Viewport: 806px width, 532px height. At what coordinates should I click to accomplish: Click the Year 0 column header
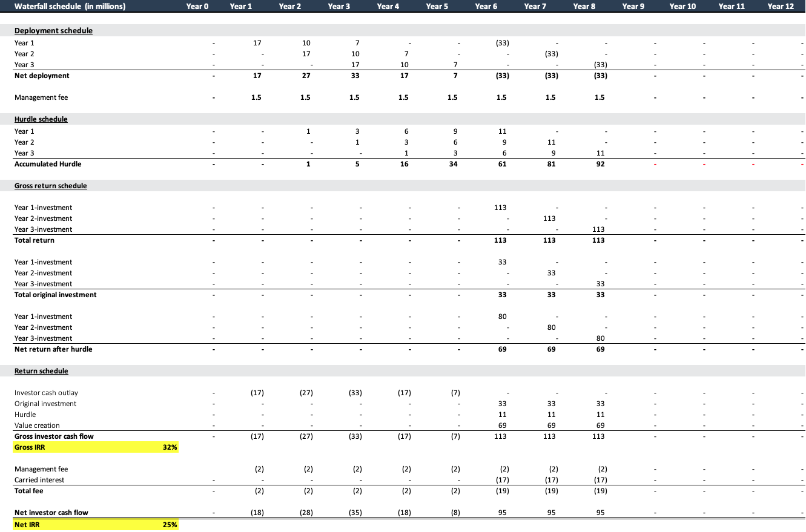[x=197, y=7]
